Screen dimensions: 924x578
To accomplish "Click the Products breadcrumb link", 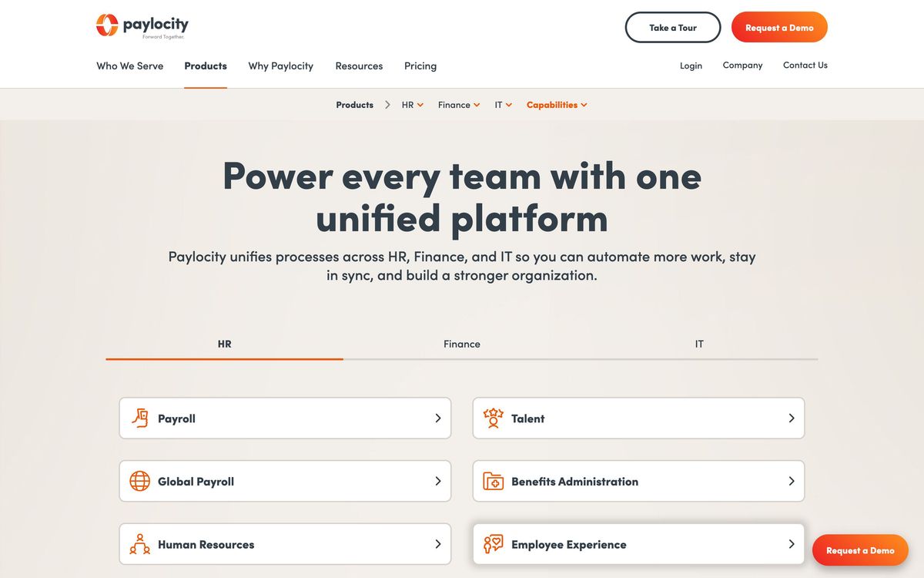I will 354,105.
